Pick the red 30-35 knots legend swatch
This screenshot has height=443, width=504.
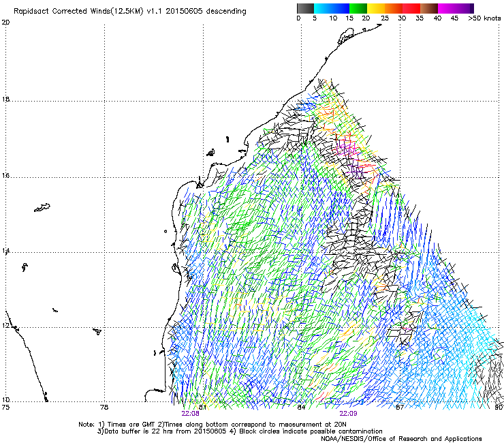click(411, 8)
